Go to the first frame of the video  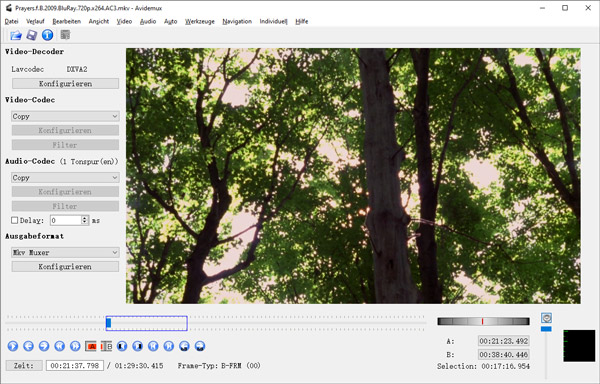[153, 346]
